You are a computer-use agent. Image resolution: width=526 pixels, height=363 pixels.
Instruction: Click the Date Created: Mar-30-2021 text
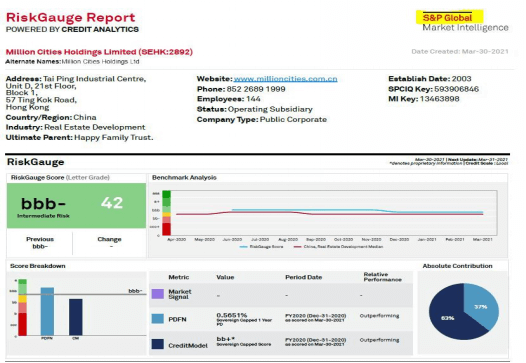coord(460,51)
